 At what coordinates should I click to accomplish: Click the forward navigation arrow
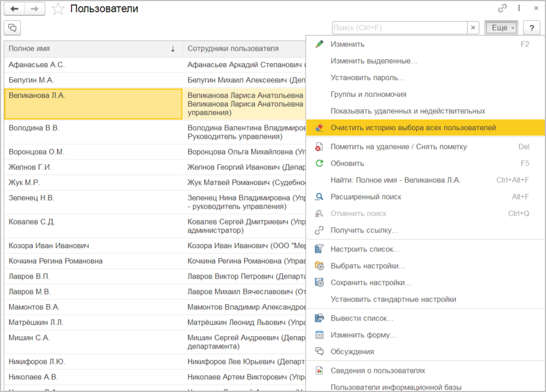(x=35, y=9)
